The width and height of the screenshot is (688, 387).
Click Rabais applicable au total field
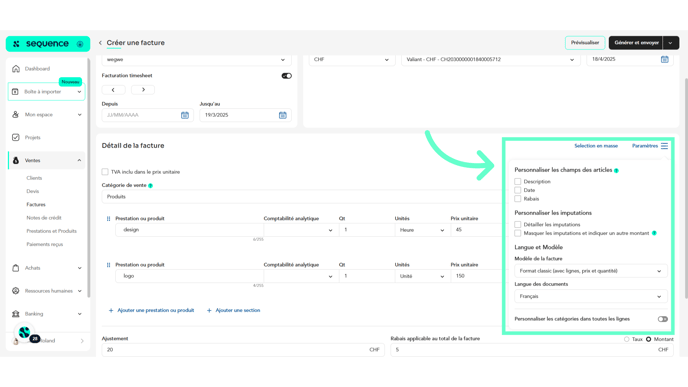(532, 350)
